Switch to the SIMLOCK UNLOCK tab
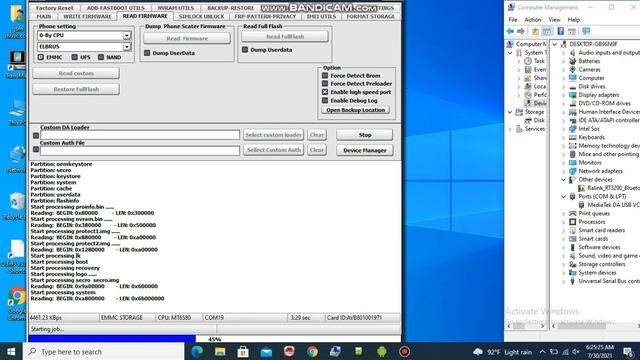 (x=201, y=16)
